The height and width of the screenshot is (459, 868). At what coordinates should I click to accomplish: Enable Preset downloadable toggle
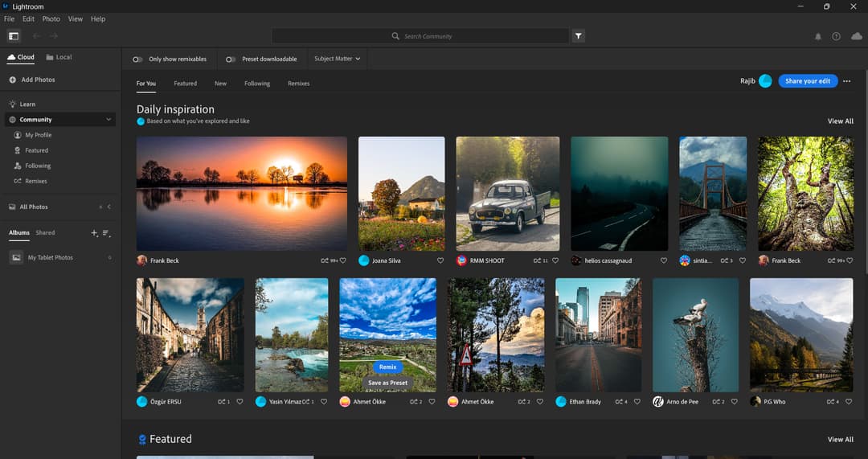(231, 59)
